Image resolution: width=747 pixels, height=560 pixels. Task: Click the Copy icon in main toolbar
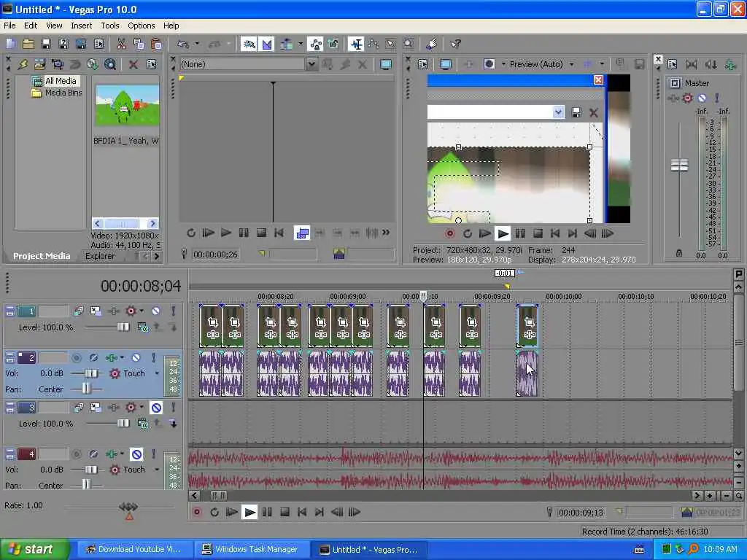pyautogui.click(x=139, y=44)
